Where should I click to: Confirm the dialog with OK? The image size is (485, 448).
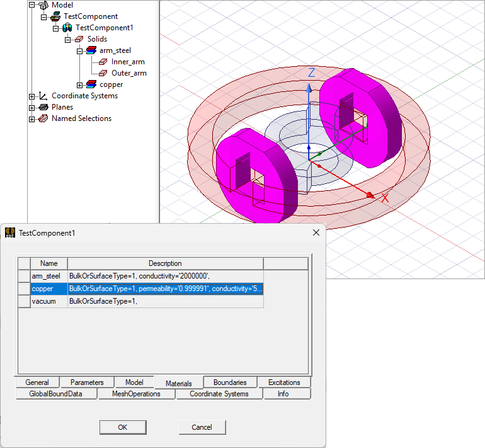pos(123,427)
